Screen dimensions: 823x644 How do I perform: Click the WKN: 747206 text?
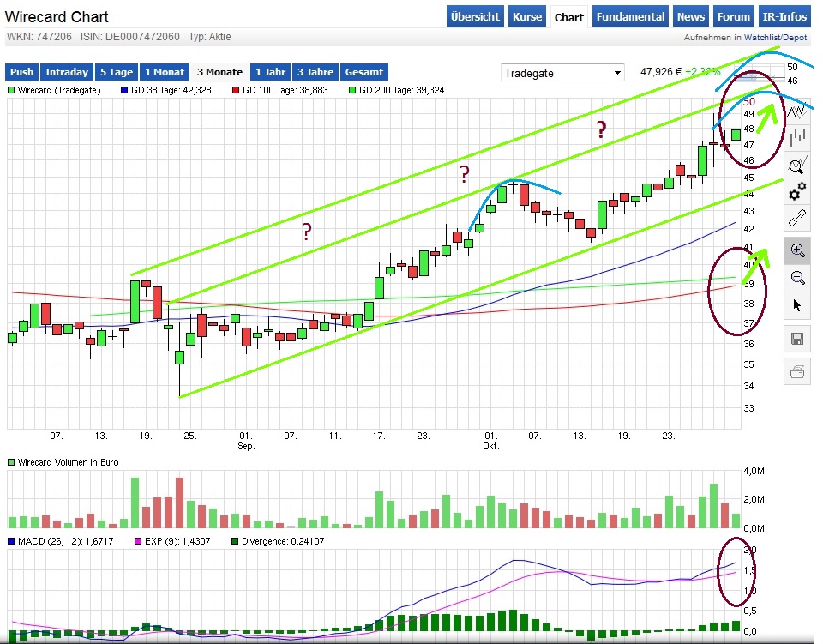(39, 37)
